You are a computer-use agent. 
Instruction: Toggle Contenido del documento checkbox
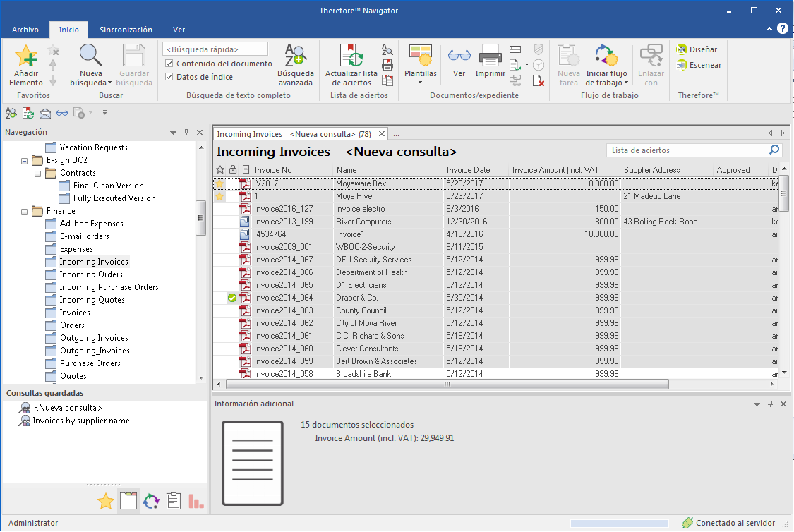click(x=169, y=64)
